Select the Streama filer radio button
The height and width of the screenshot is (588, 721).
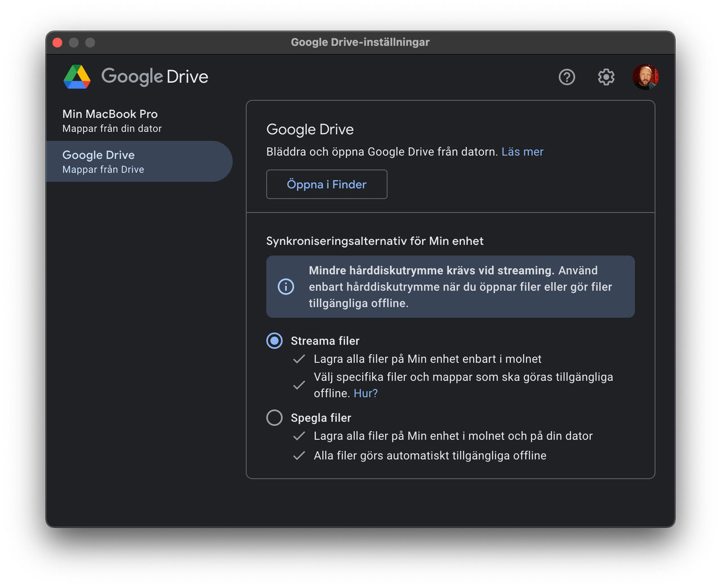[274, 341]
